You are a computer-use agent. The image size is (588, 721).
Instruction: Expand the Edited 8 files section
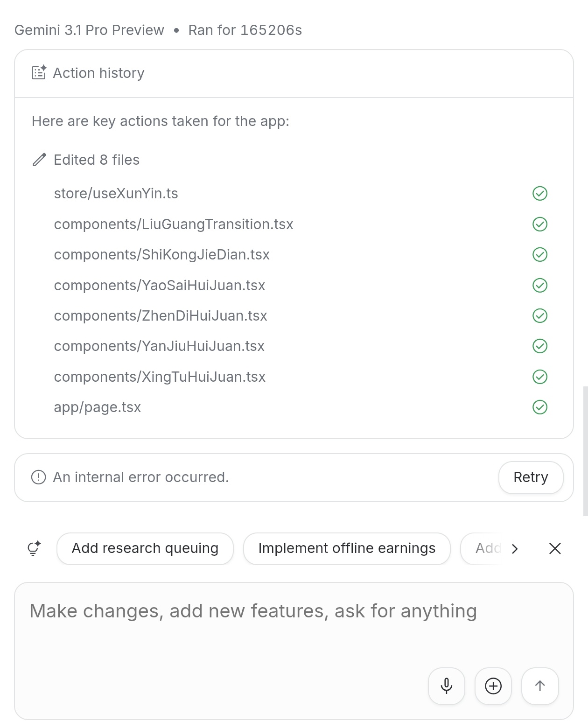tap(97, 160)
